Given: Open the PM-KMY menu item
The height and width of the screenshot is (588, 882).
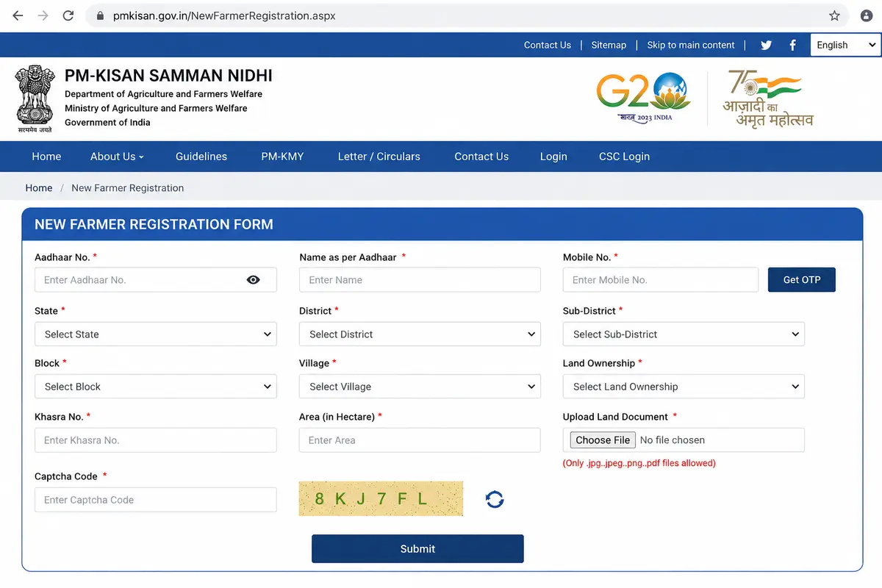Looking at the screenshot, I should [x=282, y=157].
